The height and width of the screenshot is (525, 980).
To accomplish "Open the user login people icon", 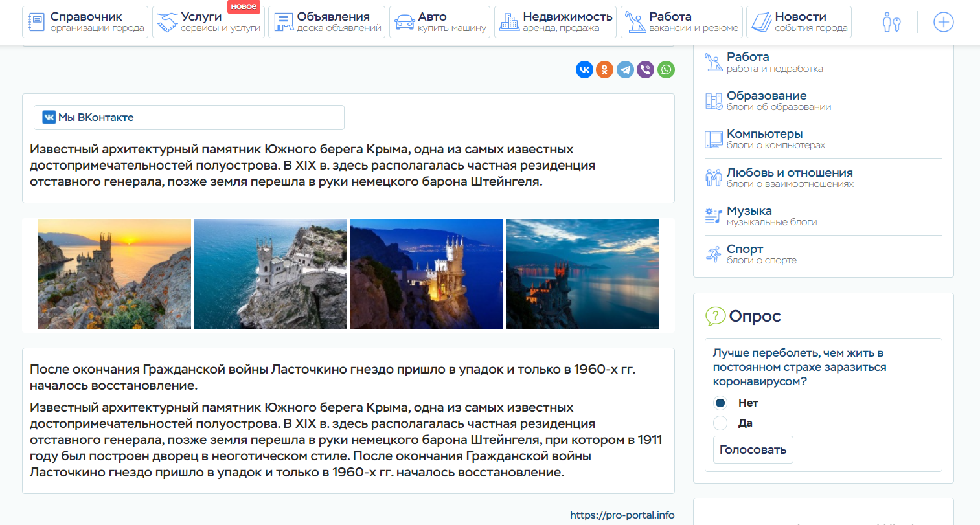I will [891, 23].
